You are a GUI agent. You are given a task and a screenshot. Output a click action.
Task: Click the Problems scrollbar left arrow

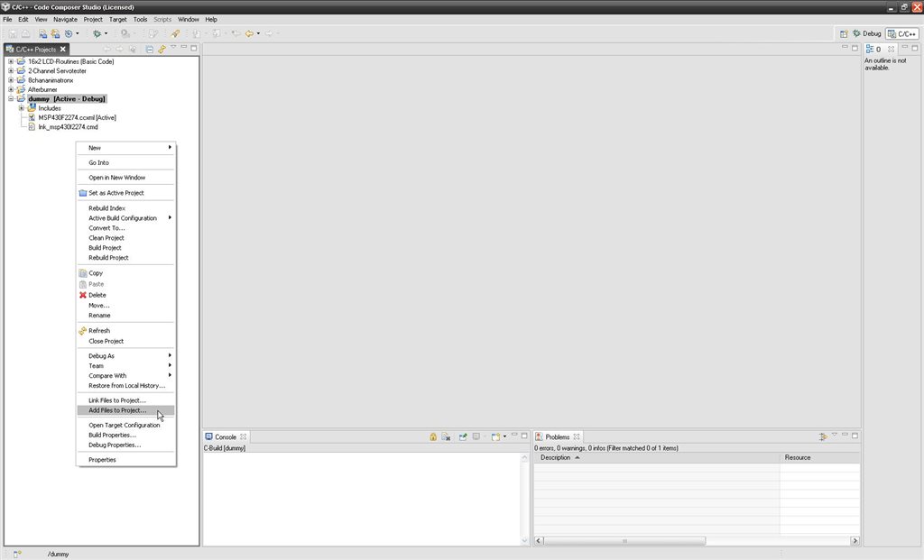click(x=539, y=540)
